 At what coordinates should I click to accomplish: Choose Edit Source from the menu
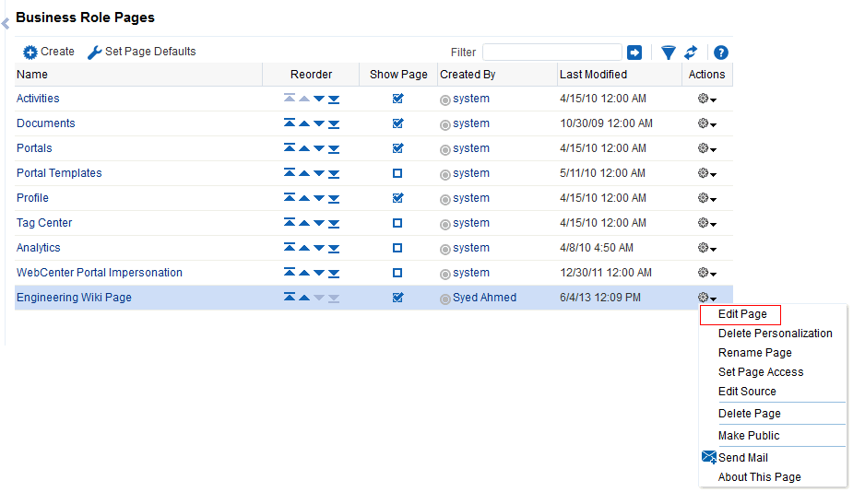point(747,391)
